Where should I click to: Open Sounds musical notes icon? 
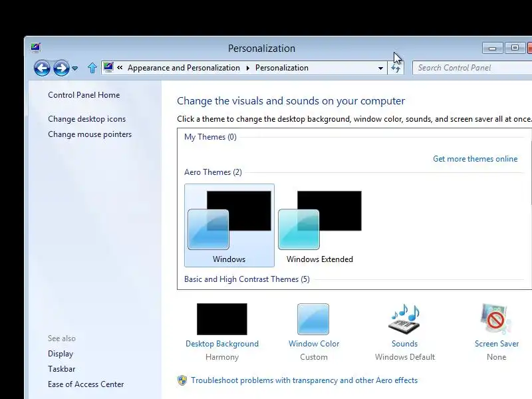coord(404,319)
